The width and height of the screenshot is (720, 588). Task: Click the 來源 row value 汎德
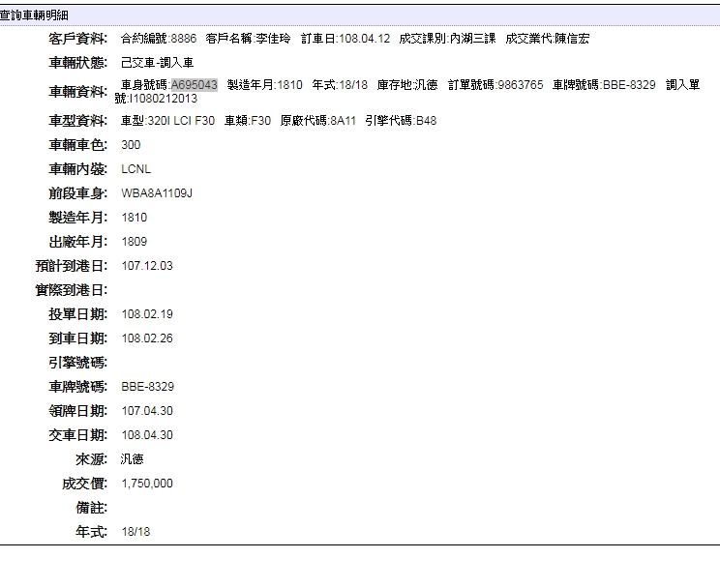coord(133,459)
